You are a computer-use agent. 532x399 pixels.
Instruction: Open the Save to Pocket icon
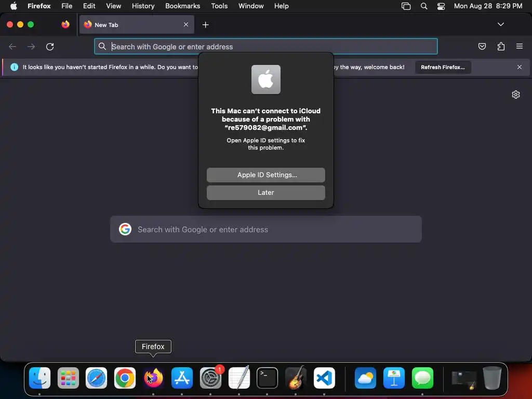482,46
